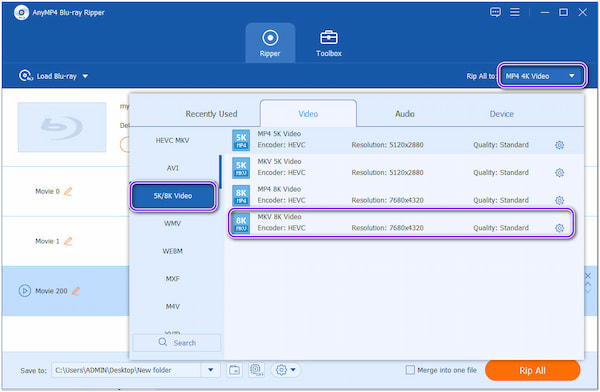This screenshot has height=392, width=600.
Task: Play the Movie 200 title
Action: pyautogui.click(x=25, y=291)
